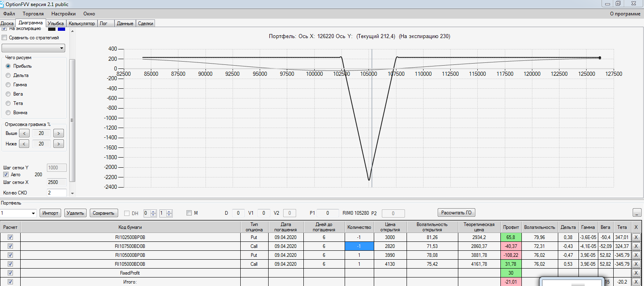Select the Тета radio button
Viewport: 644px width, 286px height.
[8, 103]
